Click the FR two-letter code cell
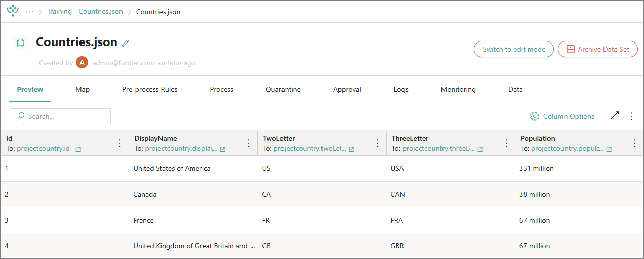Screen dimensions: 644x259 322,220
